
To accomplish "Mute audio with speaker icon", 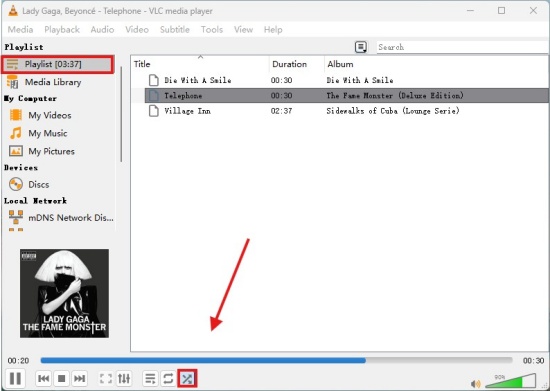I will [475, 384].
